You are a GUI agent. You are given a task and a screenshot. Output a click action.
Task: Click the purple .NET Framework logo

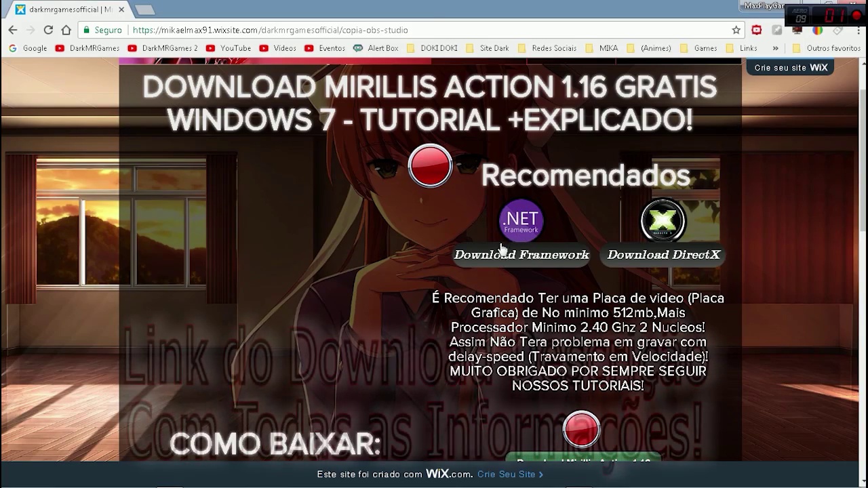521,220
